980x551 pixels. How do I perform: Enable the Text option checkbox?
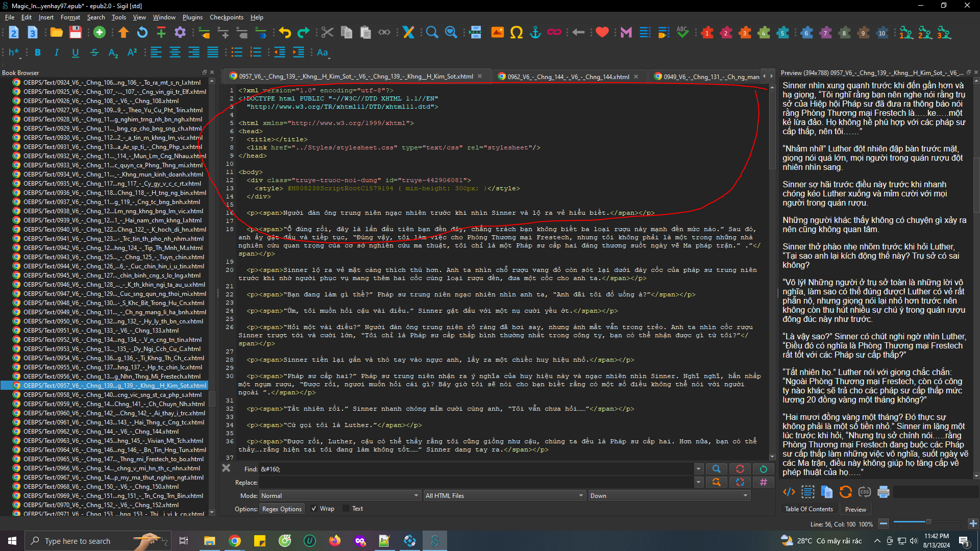(x=346, y=509)
